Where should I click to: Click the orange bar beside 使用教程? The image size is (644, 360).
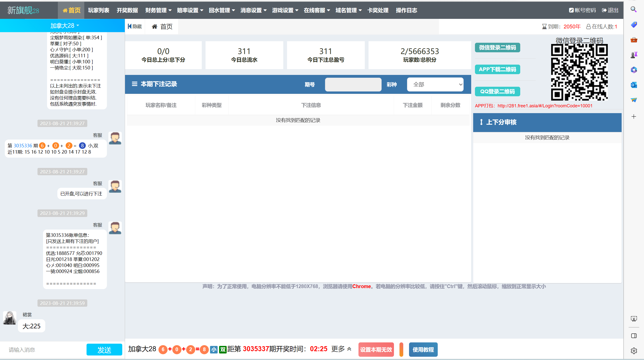pos(401,350)
